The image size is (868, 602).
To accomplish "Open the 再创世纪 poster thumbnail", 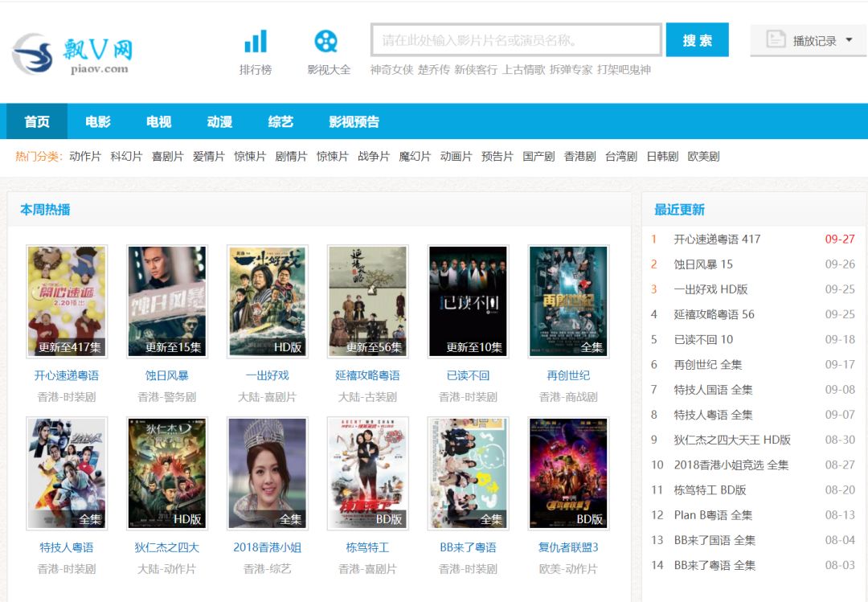I will pyautogui.click(x=568, y=301).
